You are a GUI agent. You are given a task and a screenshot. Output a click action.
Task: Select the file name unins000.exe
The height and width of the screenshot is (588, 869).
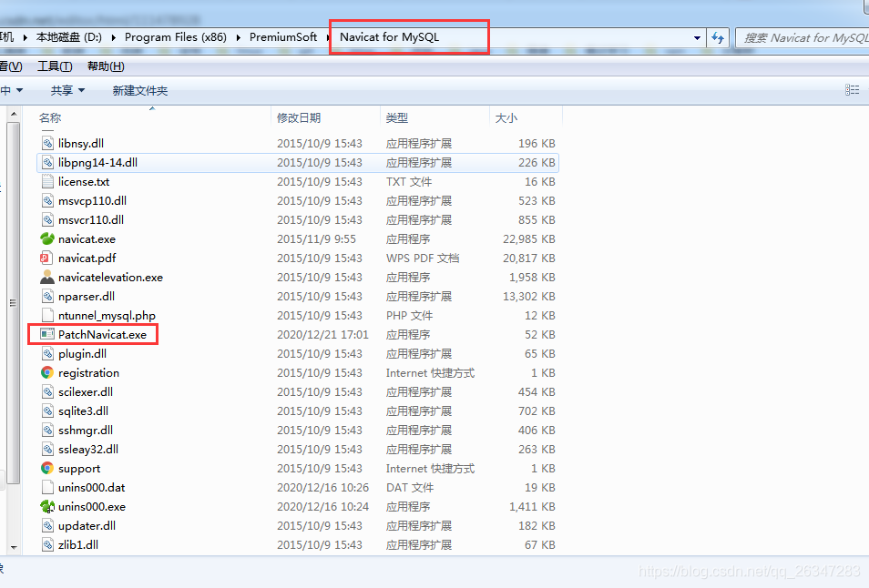click(92, 507)
